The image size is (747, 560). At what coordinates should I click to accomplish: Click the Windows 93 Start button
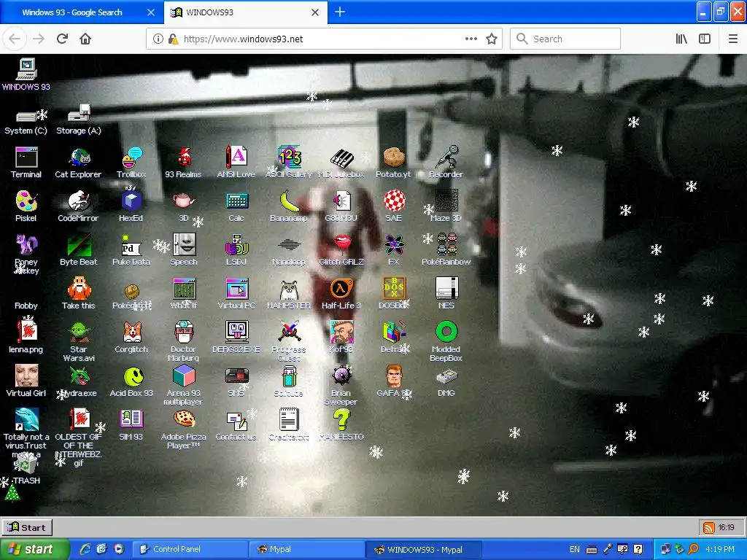coord(27,528)
